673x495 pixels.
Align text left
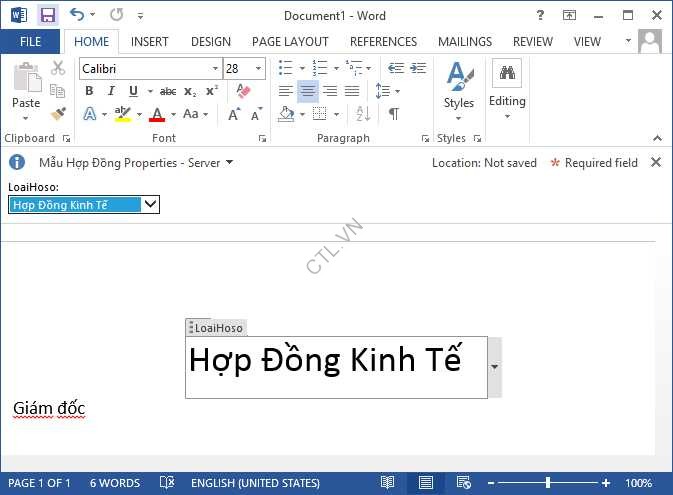tap(285, 91)
